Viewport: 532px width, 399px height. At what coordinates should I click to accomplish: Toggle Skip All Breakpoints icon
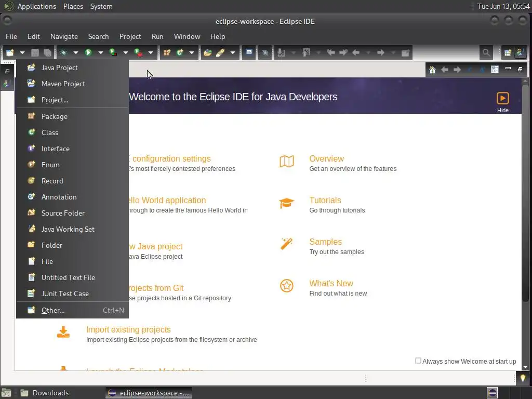click(x=265, y=52)
